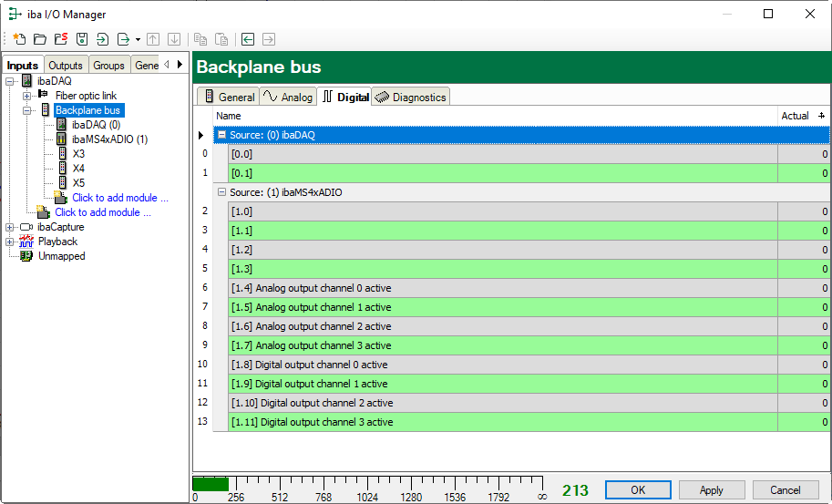
Task: Click the New configuration toolbar icon
Action: coord(18,39)
